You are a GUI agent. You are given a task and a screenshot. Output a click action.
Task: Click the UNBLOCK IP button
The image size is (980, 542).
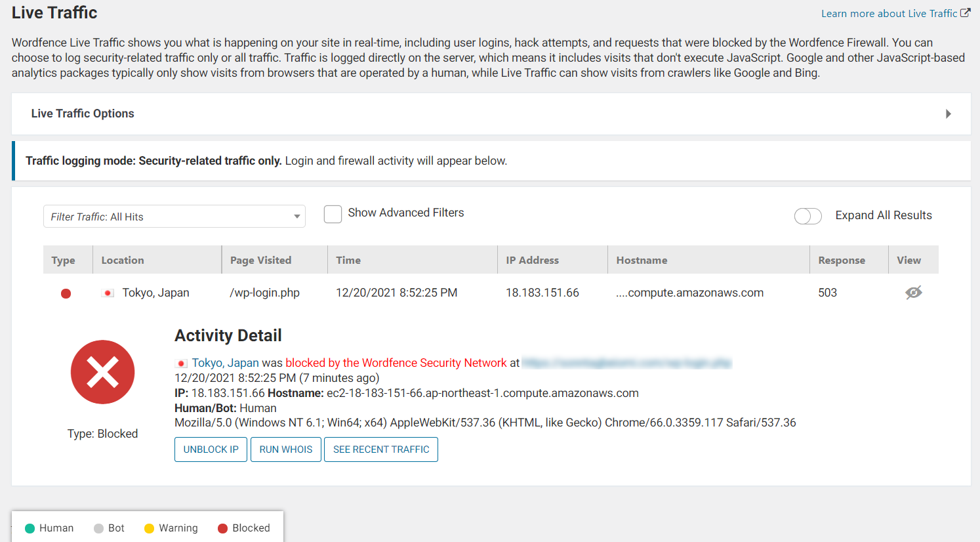point(211,449)
